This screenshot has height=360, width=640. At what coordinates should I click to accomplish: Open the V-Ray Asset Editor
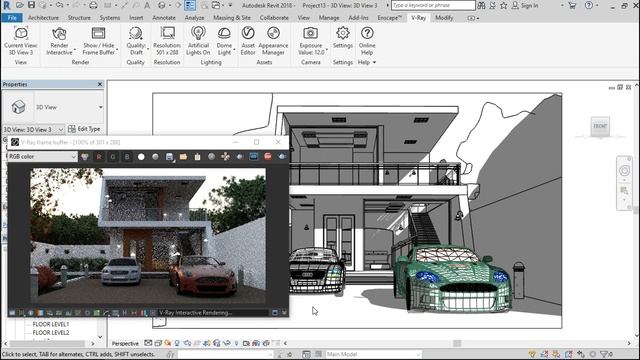pyautogui.click(x=248, y=41)
